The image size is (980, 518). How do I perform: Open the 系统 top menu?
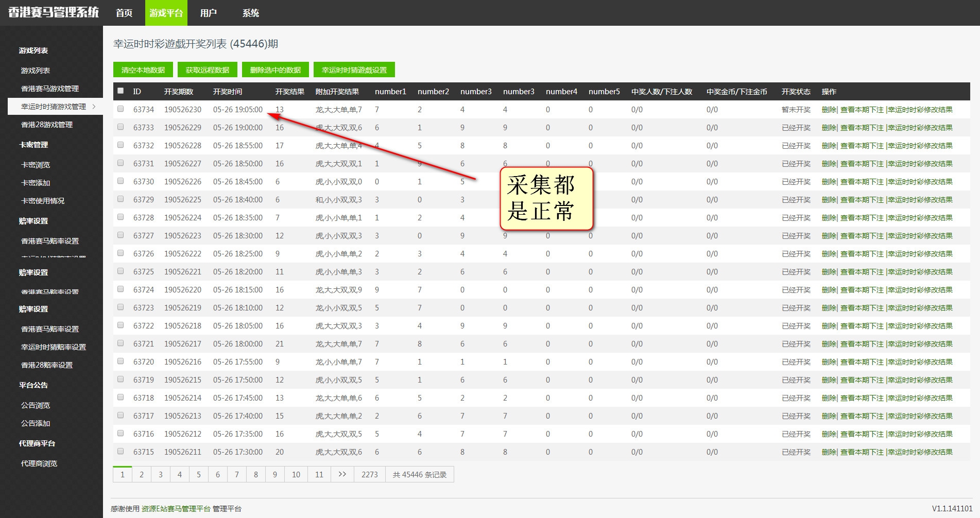tap(250, 13)
